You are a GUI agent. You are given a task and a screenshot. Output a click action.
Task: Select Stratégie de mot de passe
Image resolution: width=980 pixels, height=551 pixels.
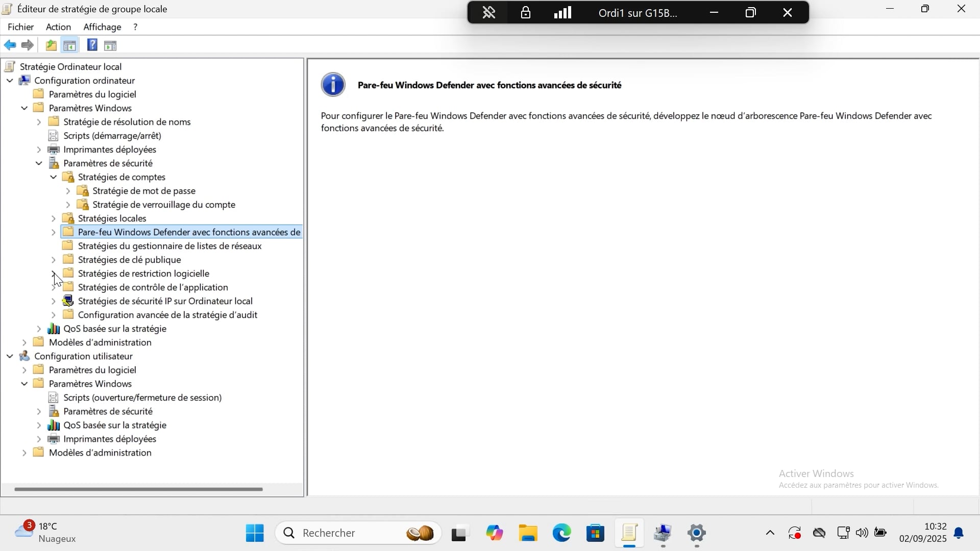pos(144,191)
